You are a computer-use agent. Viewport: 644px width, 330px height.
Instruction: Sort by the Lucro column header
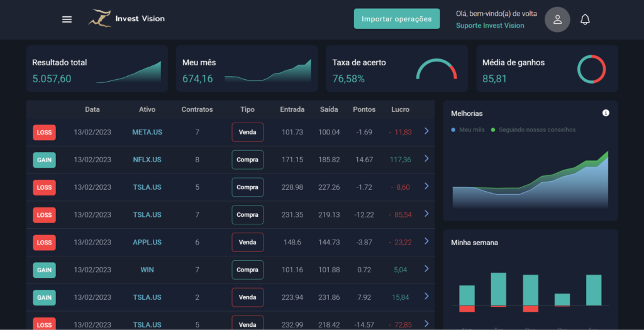[x=400, y=109]
